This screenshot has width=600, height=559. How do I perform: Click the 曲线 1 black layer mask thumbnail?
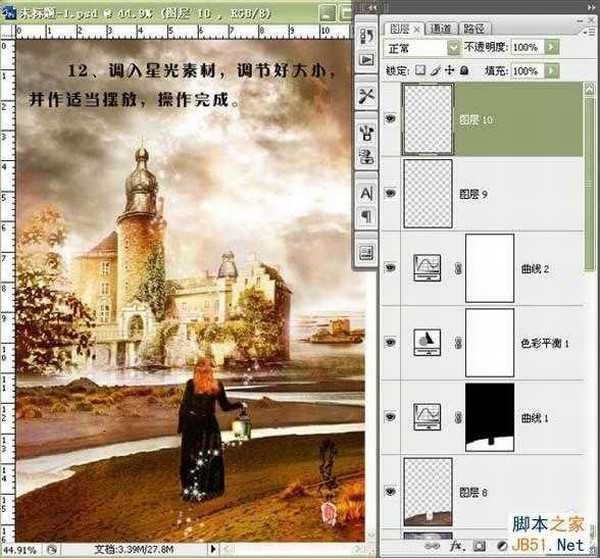[489, 413]
